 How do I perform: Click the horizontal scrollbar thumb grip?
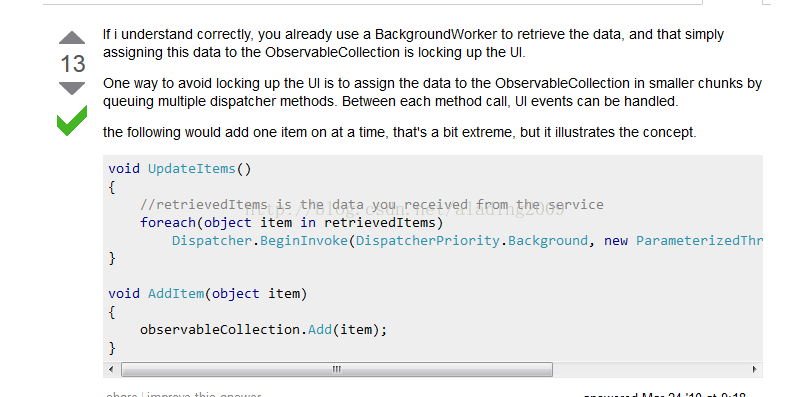(x=337, y=369)
